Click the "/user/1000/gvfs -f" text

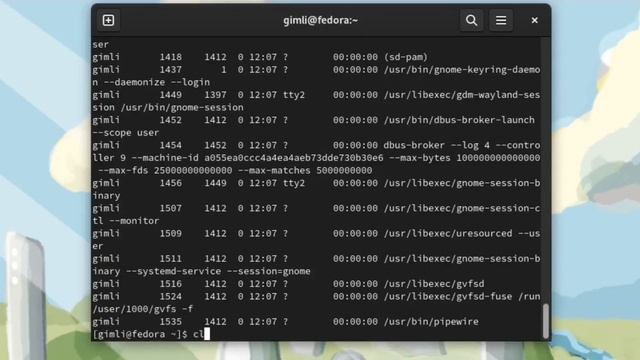[143, 309]
